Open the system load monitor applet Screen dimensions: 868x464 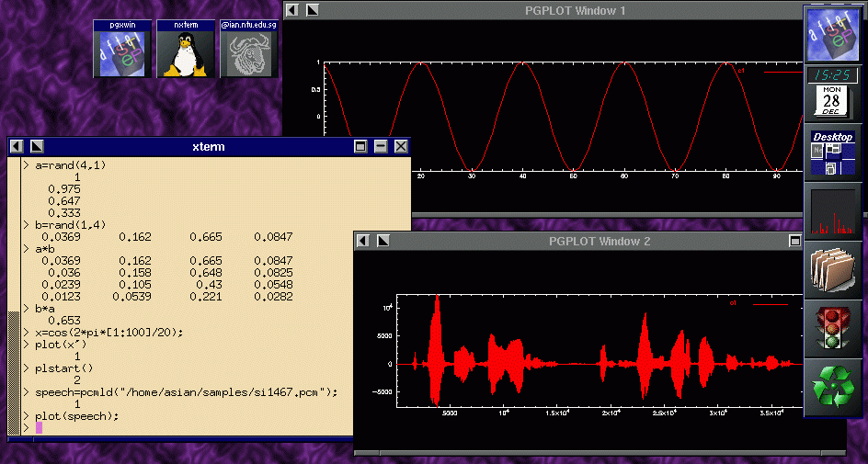click(832, 210)
